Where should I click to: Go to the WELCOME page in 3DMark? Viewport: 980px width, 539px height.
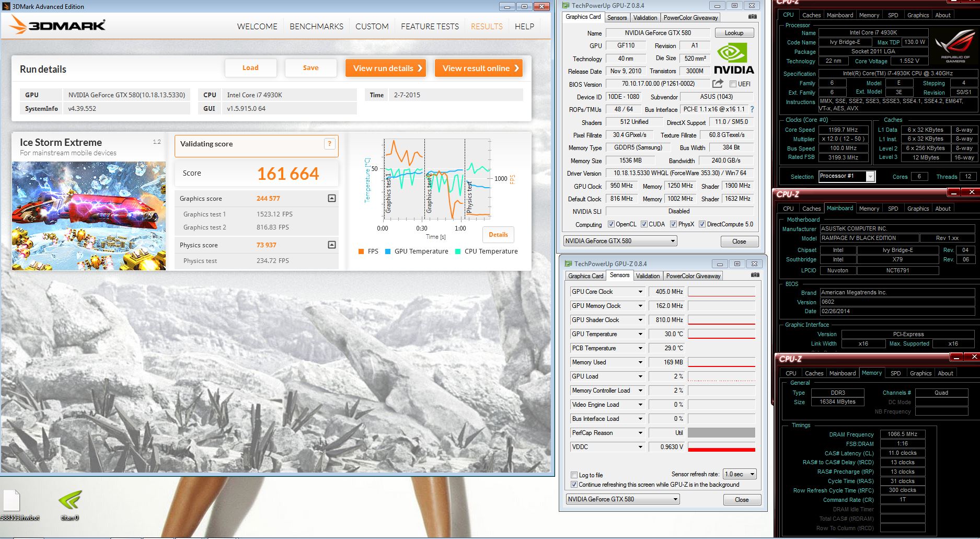[257, 26]
